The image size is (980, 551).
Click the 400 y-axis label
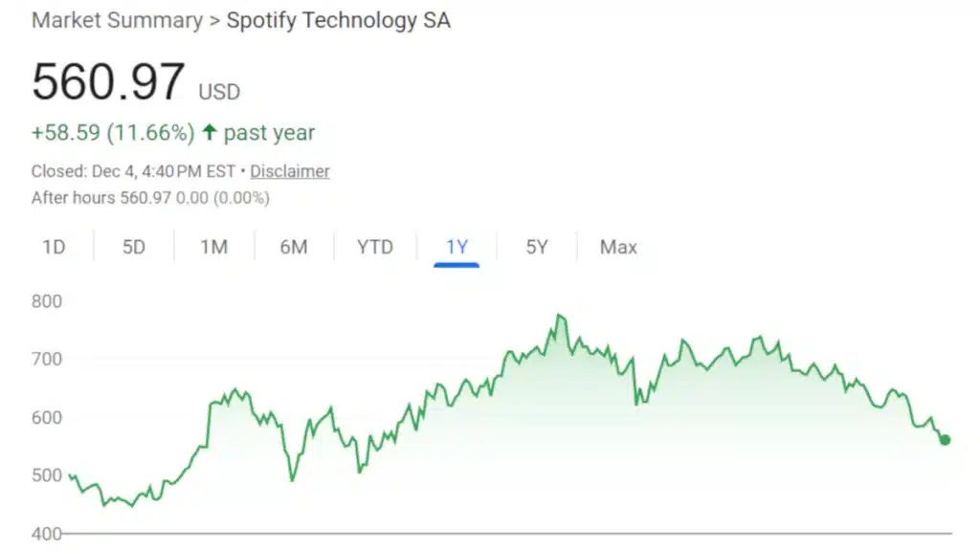tap(47, 533)
